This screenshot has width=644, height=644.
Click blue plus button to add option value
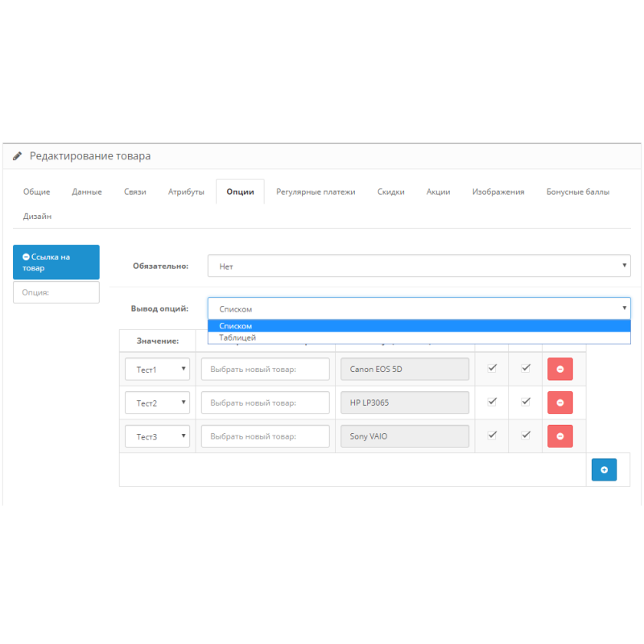point(604,469)
